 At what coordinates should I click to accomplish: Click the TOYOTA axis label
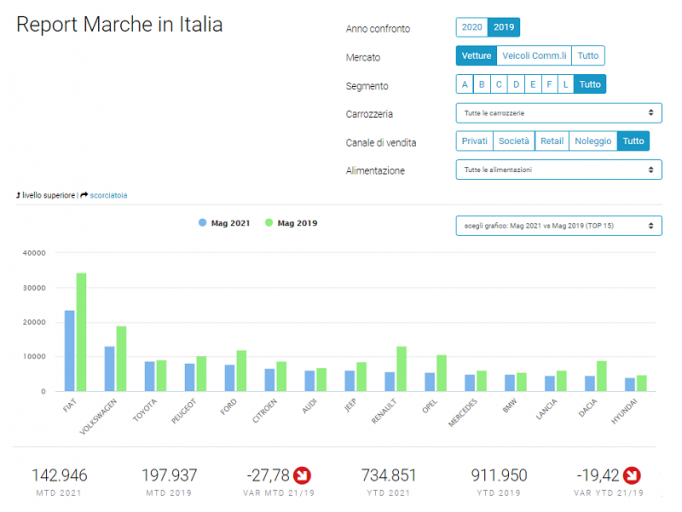point(145,410)
